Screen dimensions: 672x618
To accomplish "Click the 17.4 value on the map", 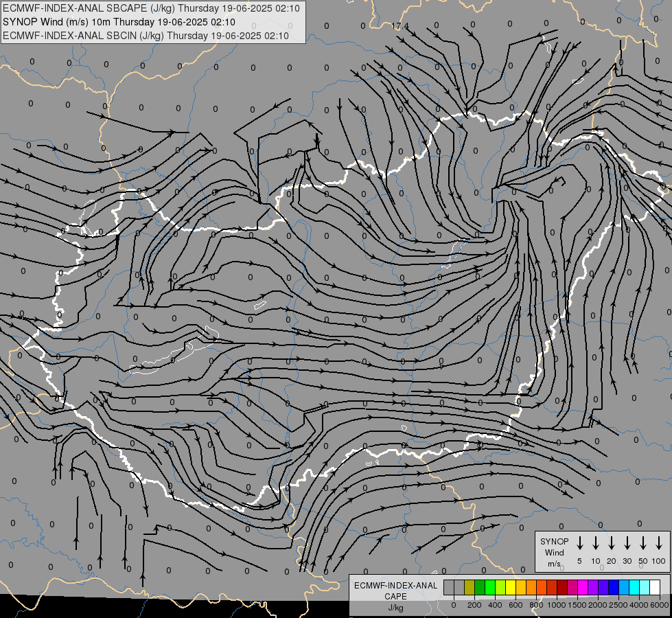I will tap(400, 26).
